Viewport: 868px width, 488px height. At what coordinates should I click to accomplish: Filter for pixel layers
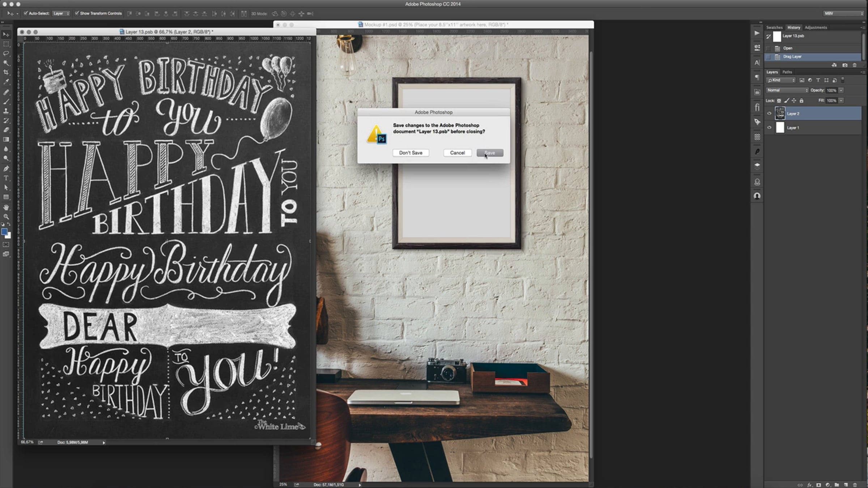click(802, 80)
